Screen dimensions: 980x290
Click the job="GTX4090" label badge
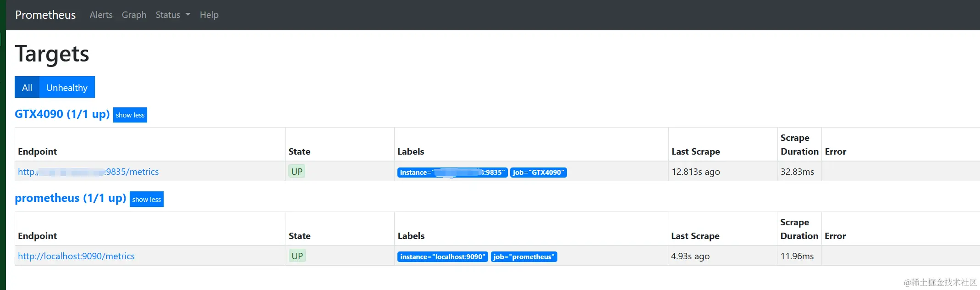pyautogui.click(x=539, y=173)
